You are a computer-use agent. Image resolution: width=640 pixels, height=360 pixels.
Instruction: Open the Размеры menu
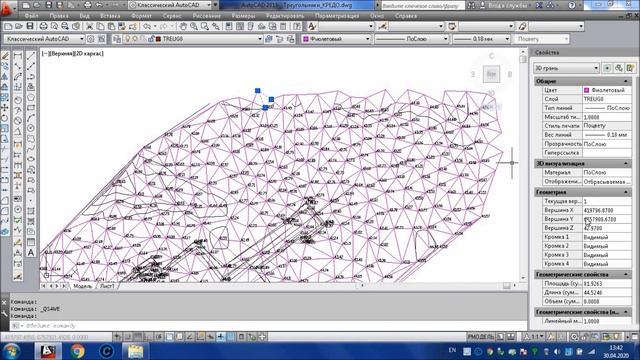point(243,16)
